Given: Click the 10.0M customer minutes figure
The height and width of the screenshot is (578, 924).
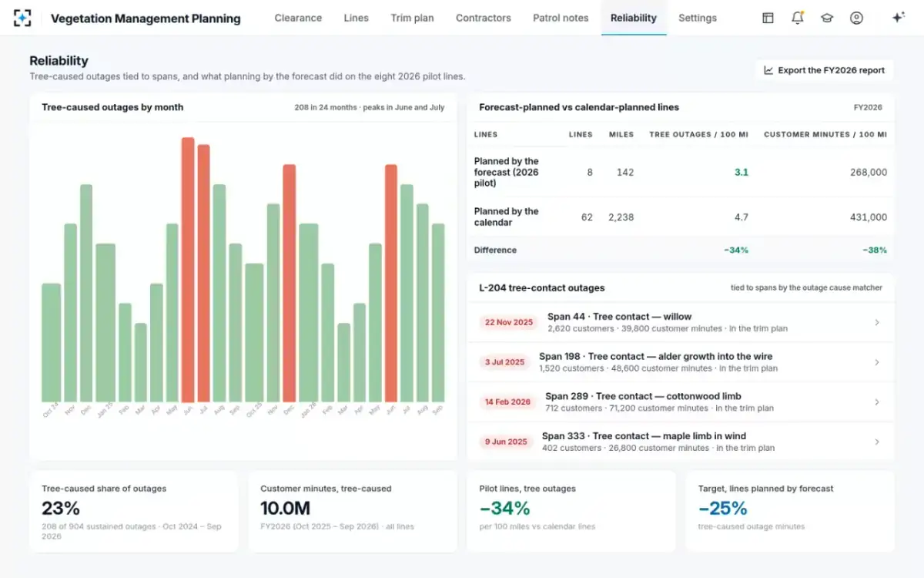Looking at the screenshot, I should point(285,508).
